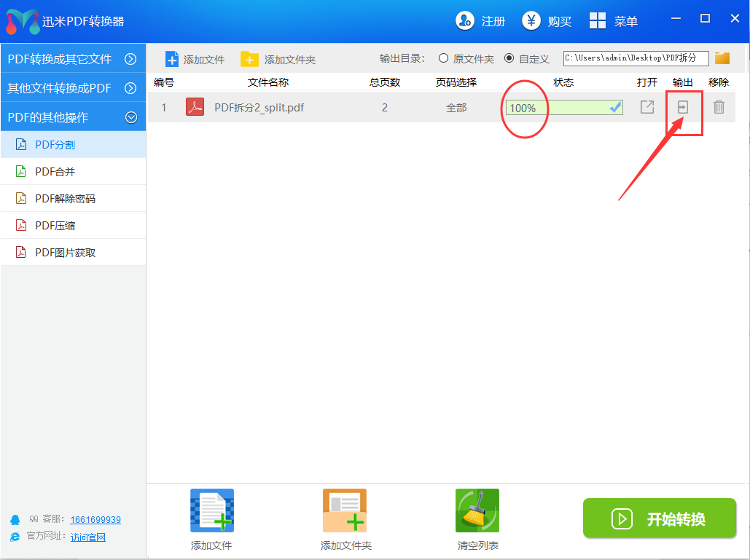
Task: Open the 访问官网 website link
Action: click(x=88, y=537)
